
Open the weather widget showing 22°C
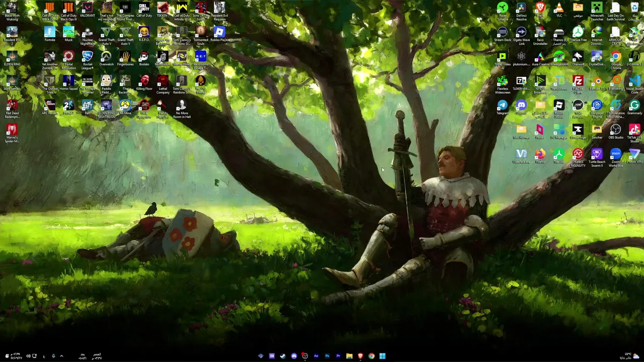[629, 356]
